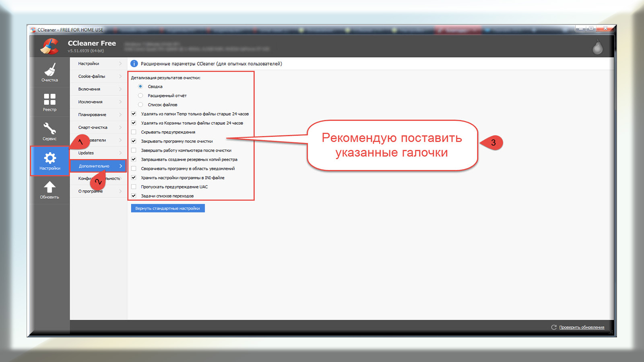Screen dimensions: 644x362
Task: Open the О программе submenu item
Action: coord(98,191)
